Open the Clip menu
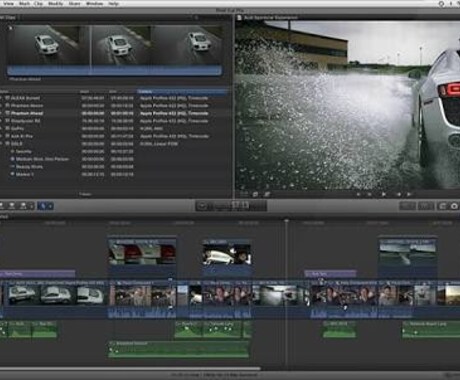This screenshot has height=380, width=460. pyautogui.click(x=39, y=3)
